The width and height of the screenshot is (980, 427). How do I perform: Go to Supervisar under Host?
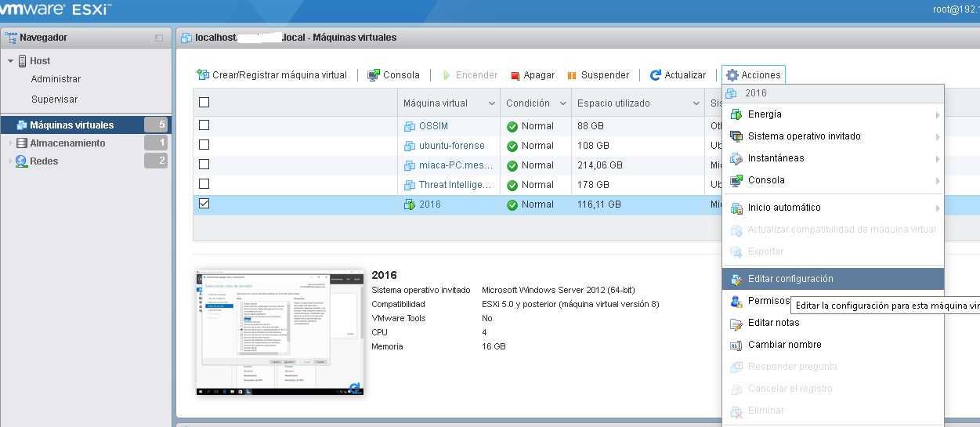click(x=54, y=100)
